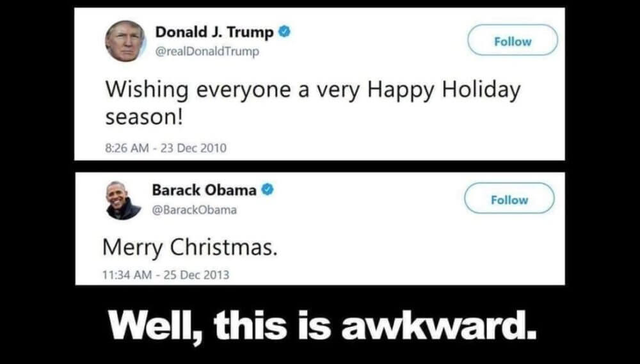Open Barack Obama's profile picture
The image size is (640, 364).
click(124, 200)
